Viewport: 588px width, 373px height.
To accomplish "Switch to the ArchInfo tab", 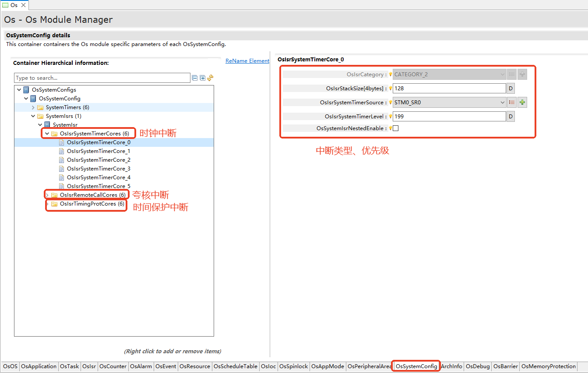I will [x=451, y=366].
